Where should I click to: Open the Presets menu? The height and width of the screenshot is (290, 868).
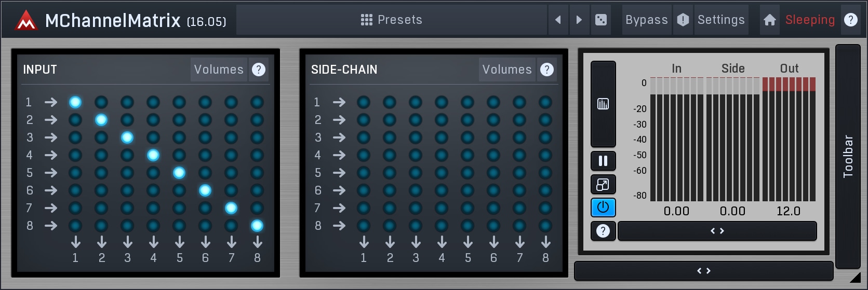392,20
